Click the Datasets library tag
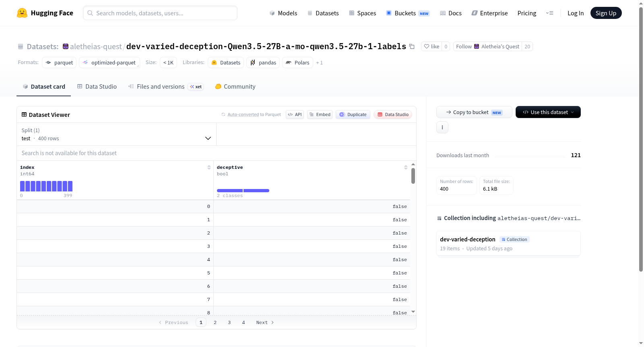 (226, 62)
